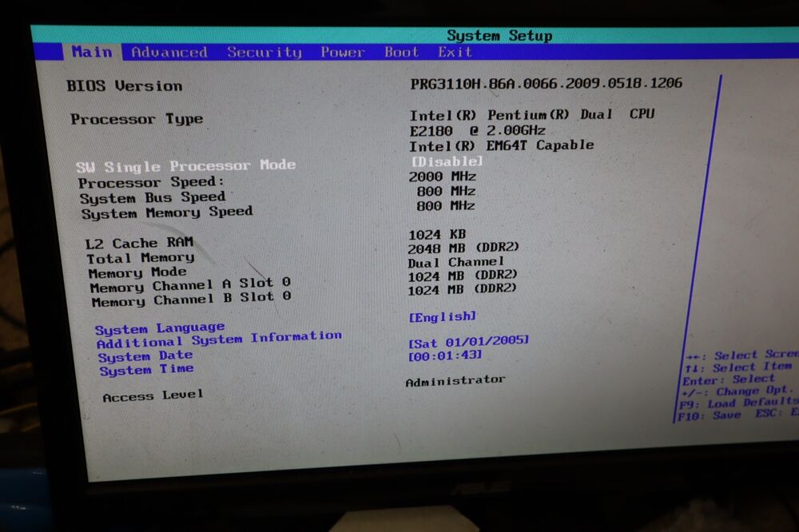Click the Intel(R) Pentium(R) Dual CPU text
Image resolution: width=799 pixels, height=532 pixels.
click(532, 115)
